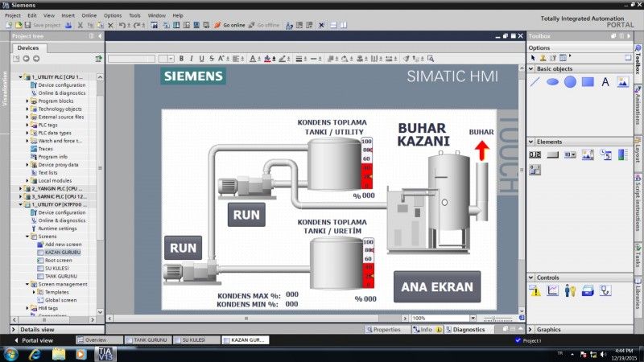Viewport: 644px width, 362px height.
Task: Select the Circle basic object
Action: tap(570, 82)
